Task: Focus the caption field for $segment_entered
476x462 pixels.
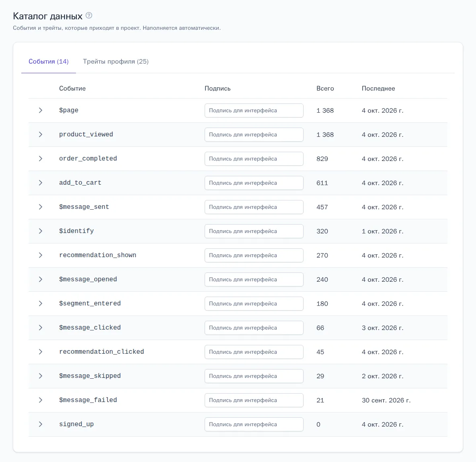Action: click(254, 304)
